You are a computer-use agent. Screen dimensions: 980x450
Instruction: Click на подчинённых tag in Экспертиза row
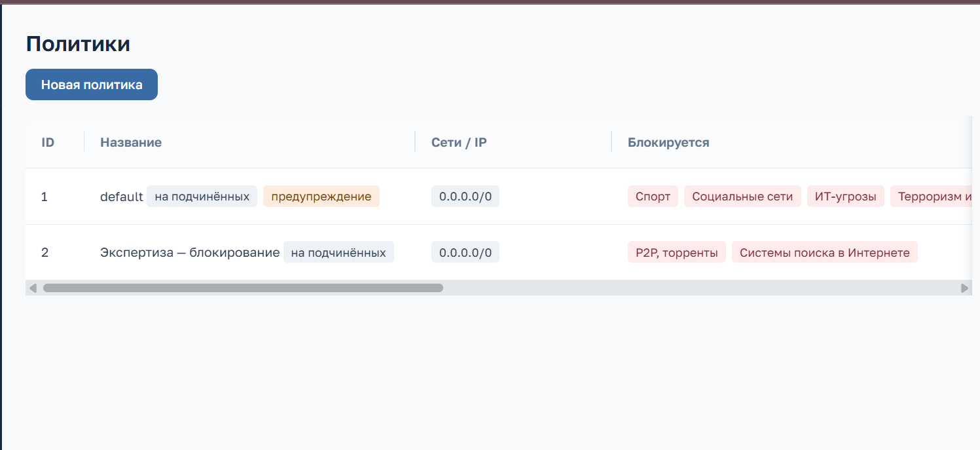(338, 252)
